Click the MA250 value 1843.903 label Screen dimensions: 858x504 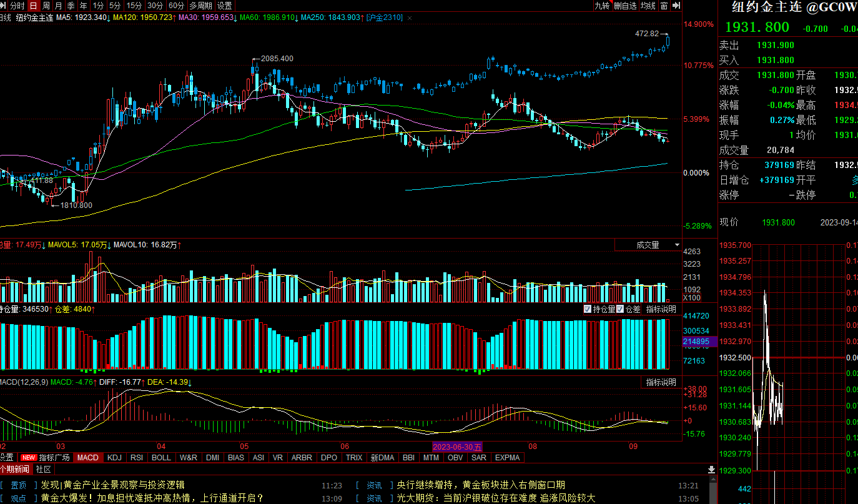click(x=331, y=17)
